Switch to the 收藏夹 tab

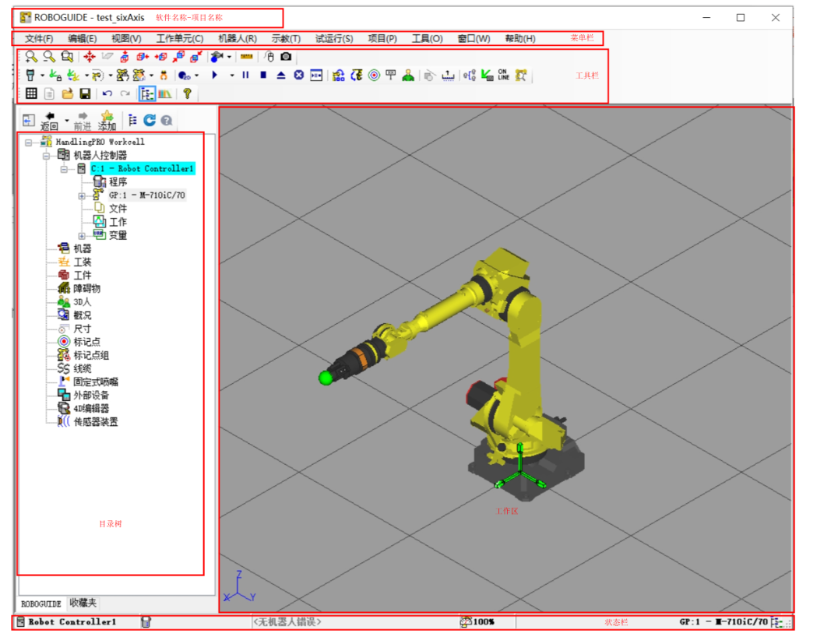pyautogui.click(x=83, y=603)
